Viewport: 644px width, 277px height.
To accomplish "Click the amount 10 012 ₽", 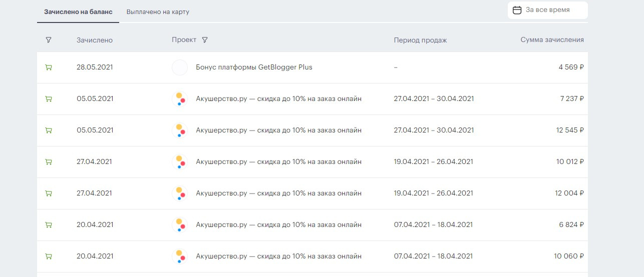I will coord(570,161).
